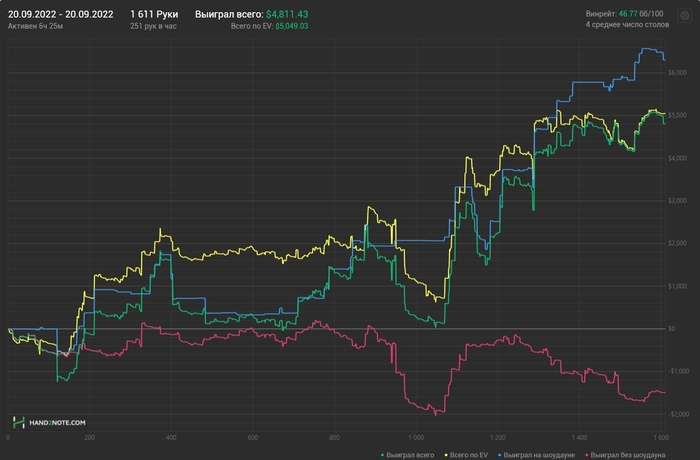Click the $2,000 y-axis label
The width and height of the screenshot is (700, 460).
(x=677, y=243)
